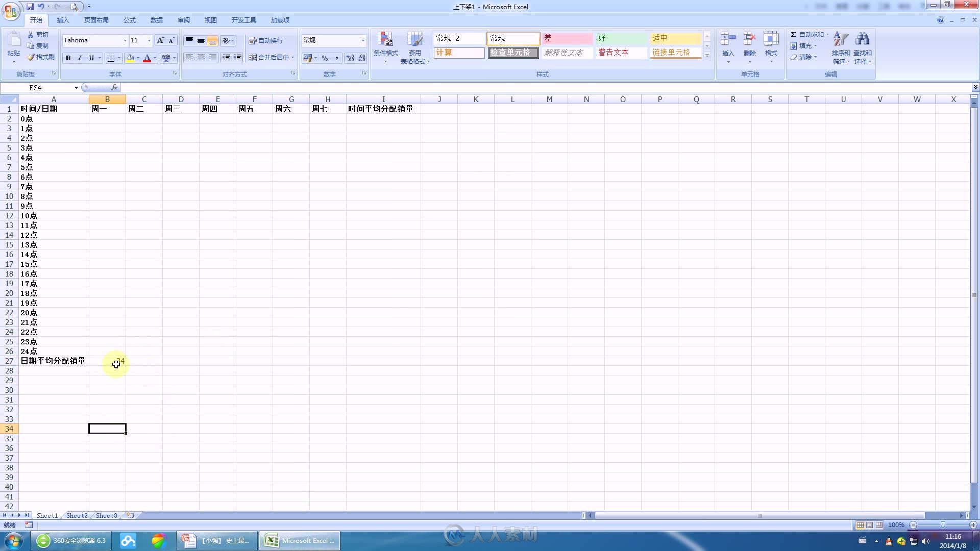Screen dimensions: 980x551
Task: Click Cut (剪切) in clipboard group
Action: coord(39,35)
